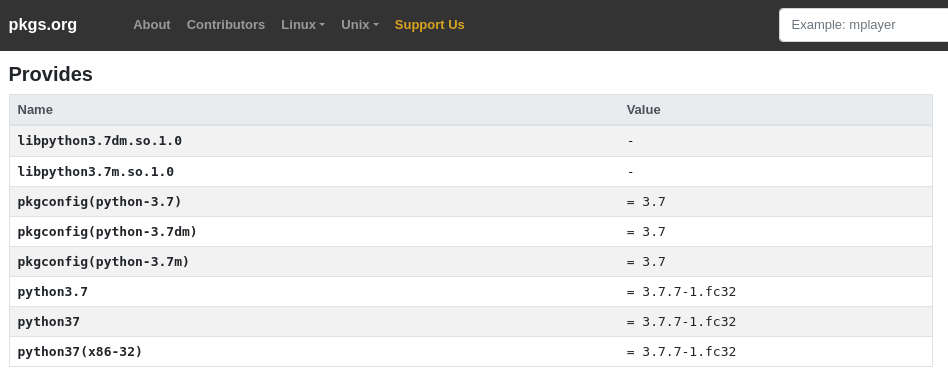This screenshot has height=381, width=948.
Task: Open the pkgs.org home logo
Action: coord(42,25)
